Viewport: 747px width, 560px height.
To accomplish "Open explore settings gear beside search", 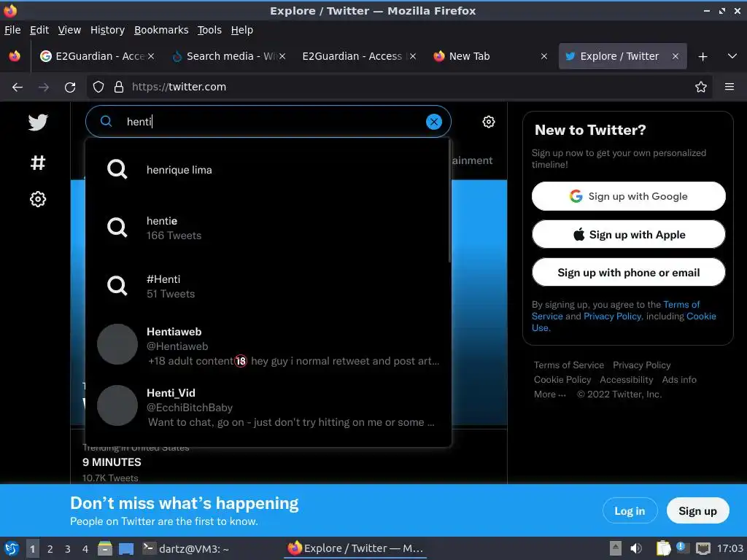I will 488,122.
